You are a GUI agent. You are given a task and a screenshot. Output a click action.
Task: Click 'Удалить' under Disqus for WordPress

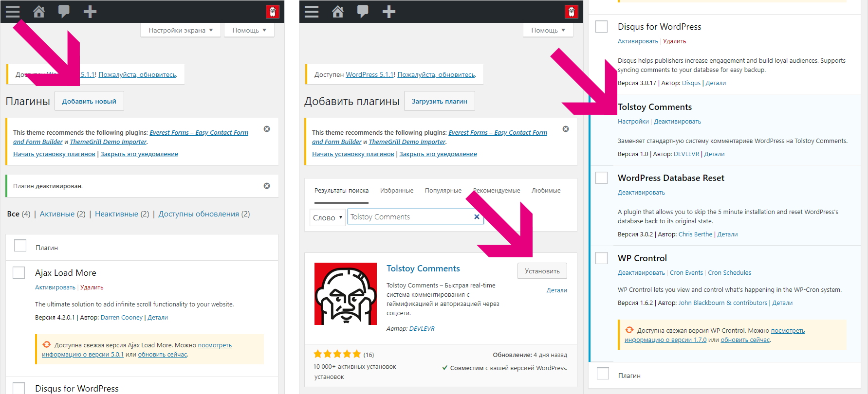(675, 41)
